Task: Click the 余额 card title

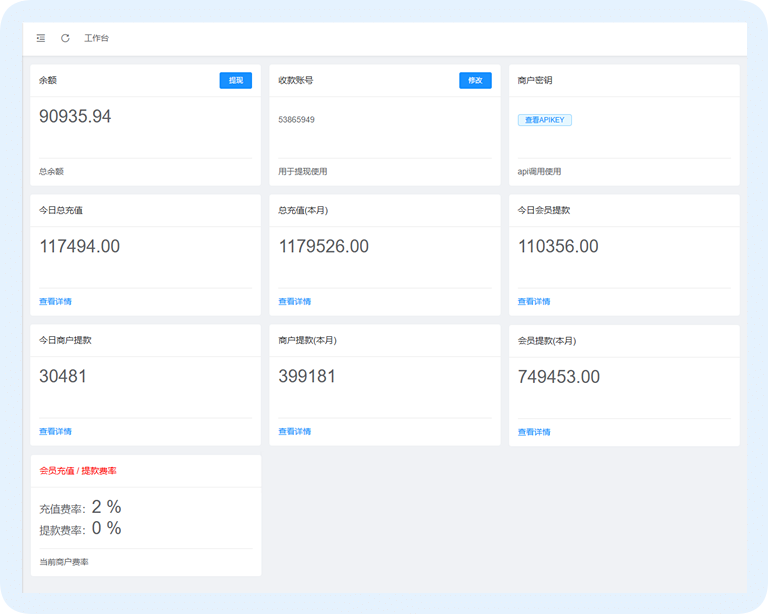Action: (48, 80)
